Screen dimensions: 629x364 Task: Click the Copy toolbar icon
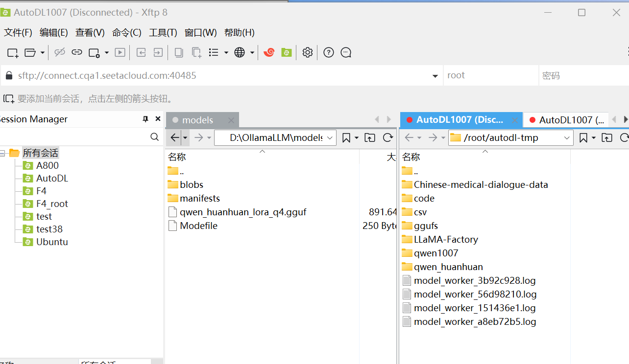point(179,52)
